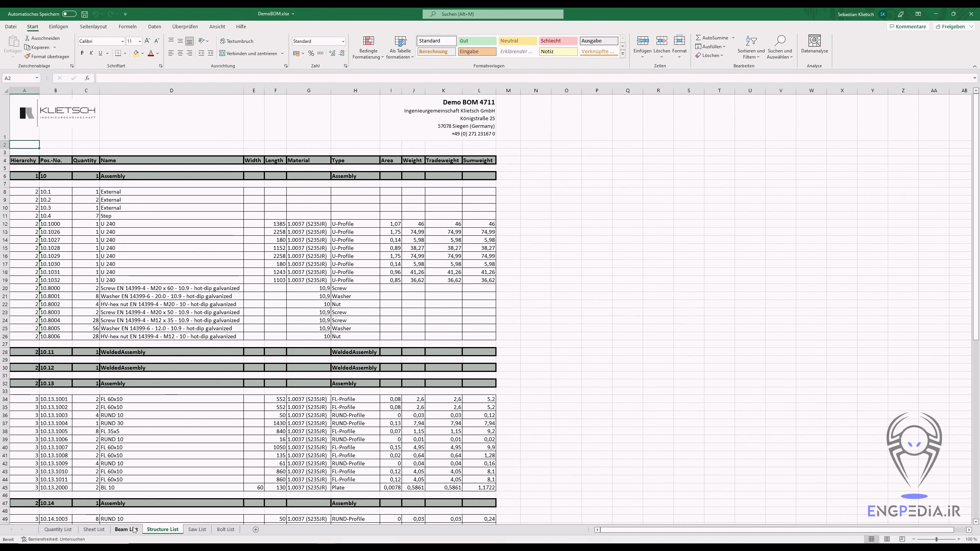Apply Neutral cell style
Screen dimensions: 980x551
pyautogui.click(x=518, y=41)
